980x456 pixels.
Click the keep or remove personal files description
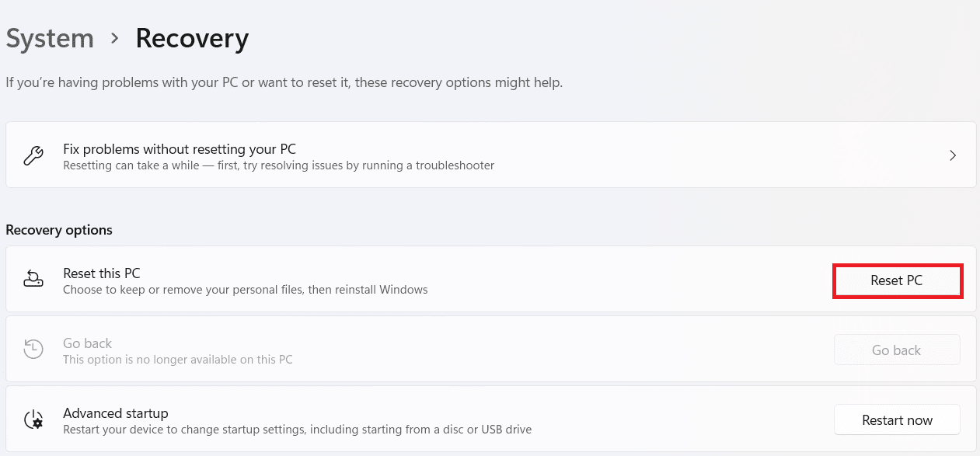point(245,290)
